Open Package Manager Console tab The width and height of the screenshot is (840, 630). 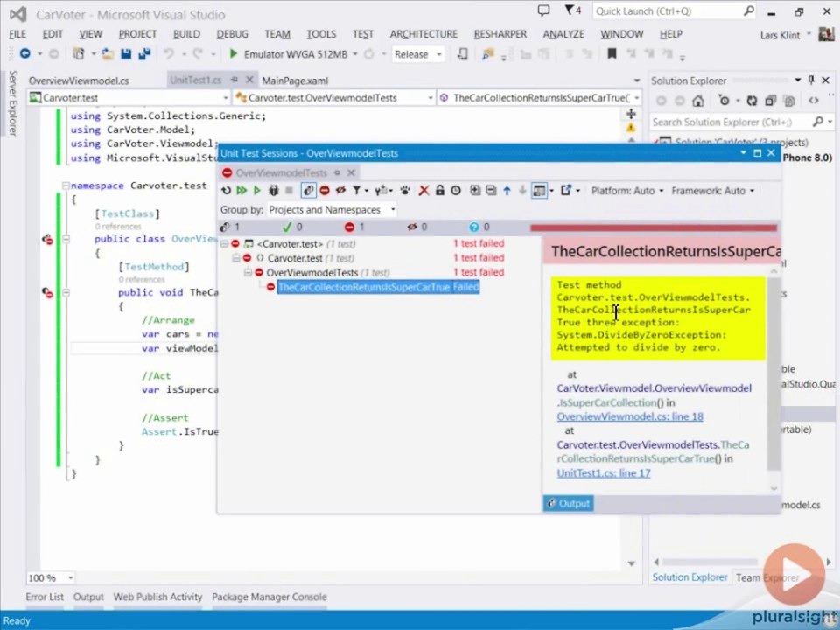click(x=269, y=597)
